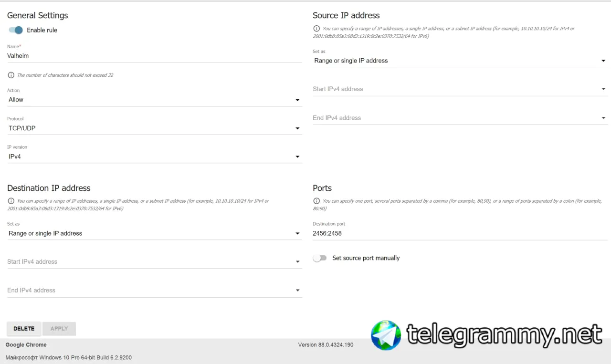Open the Action dropdown showing Allow

coord(154,100)
